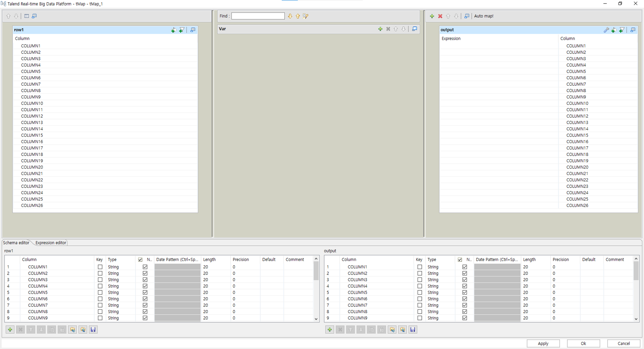The width and height of the screenshot is (644, 349).
Task: Add a column to the output schema
Action: pyautogui.click(x=330, y=330)
